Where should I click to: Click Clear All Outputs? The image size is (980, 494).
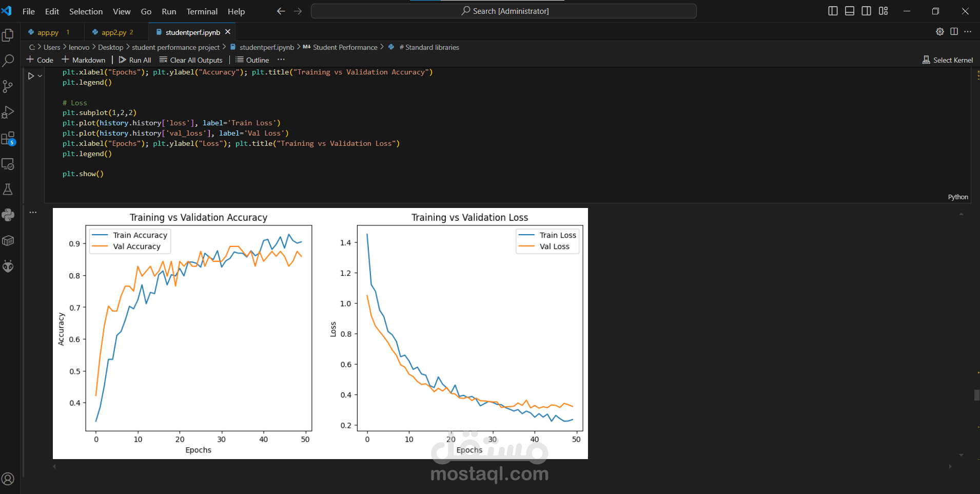tap(191, 60)
